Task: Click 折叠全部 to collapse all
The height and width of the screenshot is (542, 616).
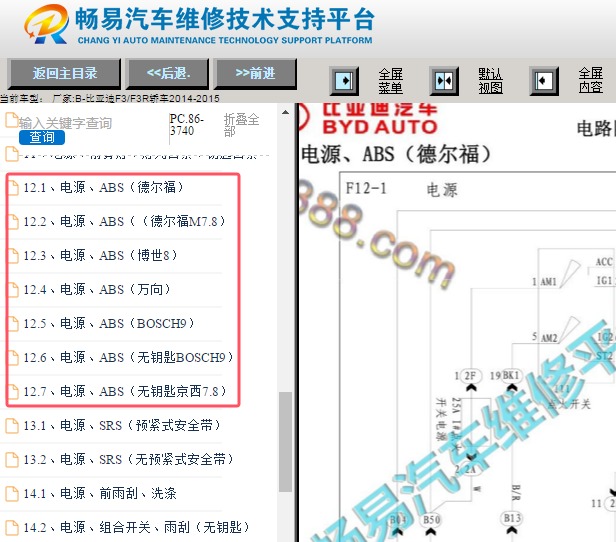Action: point(241,124)
